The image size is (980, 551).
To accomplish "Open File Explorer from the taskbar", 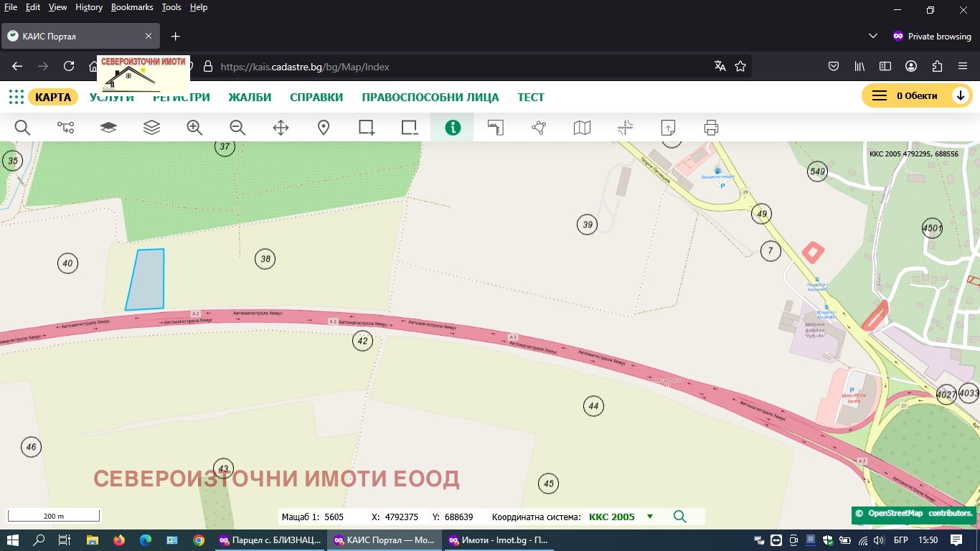I will point(92,540).
